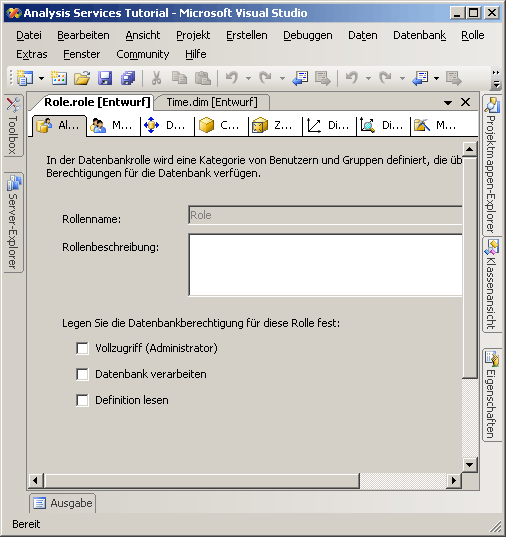This screenshot has height=537, width=506.
Task: Click inside the Rollenbeschreibung text box
Action: pyautogui.click(x=325, y=265)
